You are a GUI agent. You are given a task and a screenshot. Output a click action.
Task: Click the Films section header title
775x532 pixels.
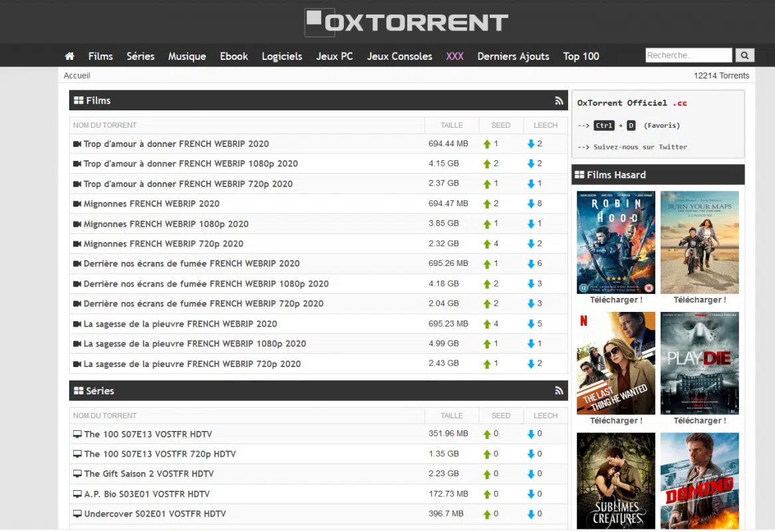pos(98,101)
